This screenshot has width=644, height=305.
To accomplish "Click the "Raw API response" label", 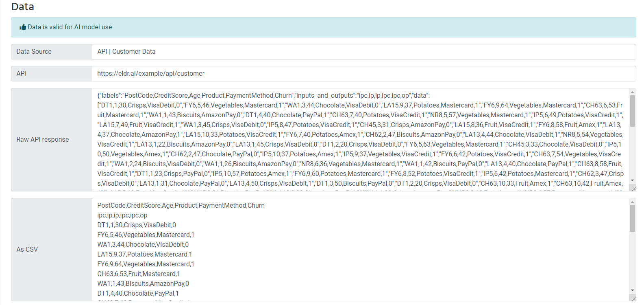I will tap(43, 140).
